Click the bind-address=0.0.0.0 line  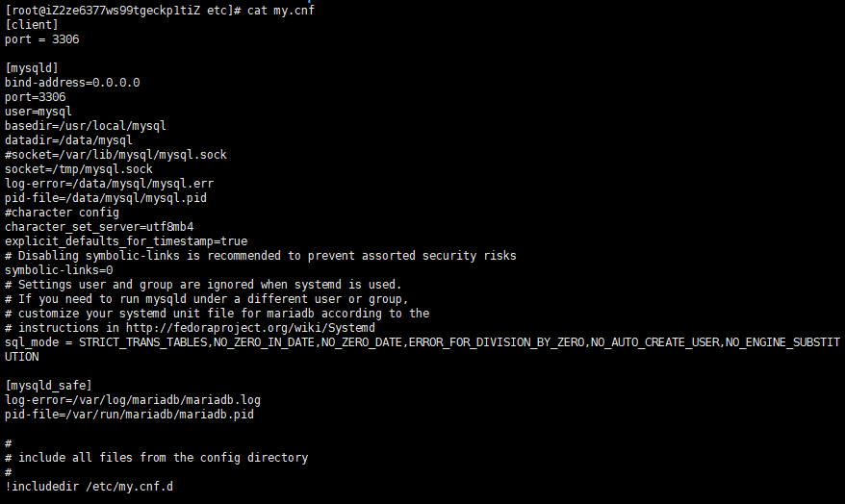click(x=72, y=83)
